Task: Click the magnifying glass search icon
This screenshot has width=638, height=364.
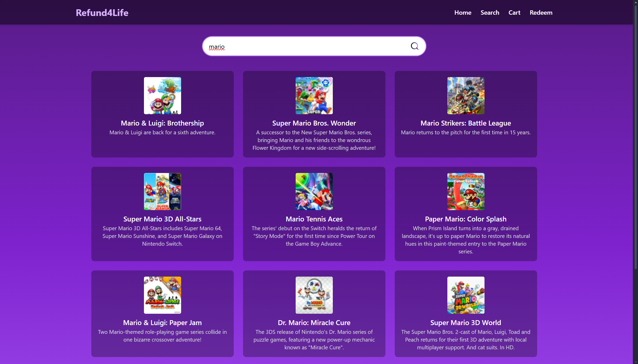Action: (414, 46)
